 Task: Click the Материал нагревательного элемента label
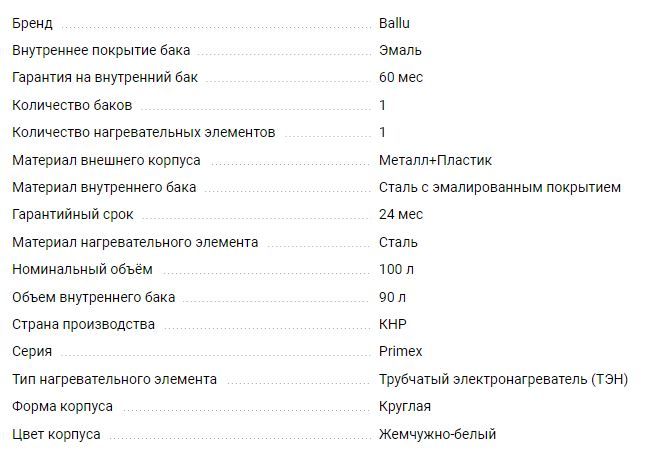[x=135, y=242]
